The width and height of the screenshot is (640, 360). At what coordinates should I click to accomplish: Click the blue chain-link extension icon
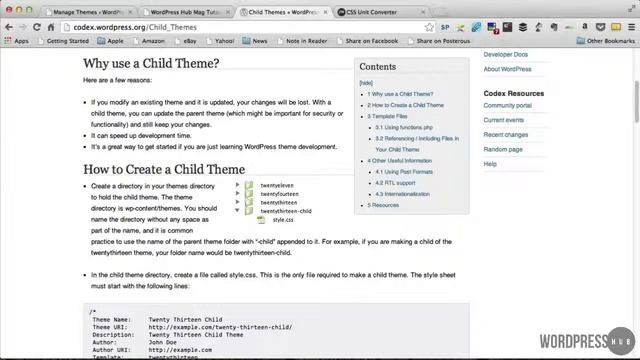476,27
